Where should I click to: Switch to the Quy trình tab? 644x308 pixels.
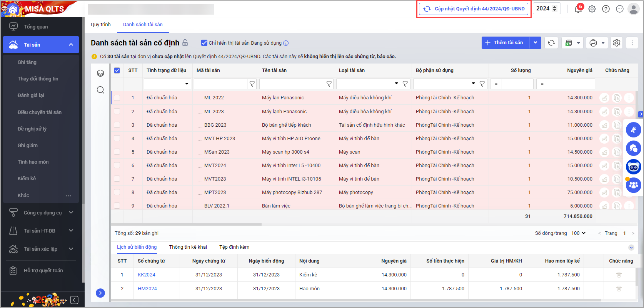coord(100,25)
